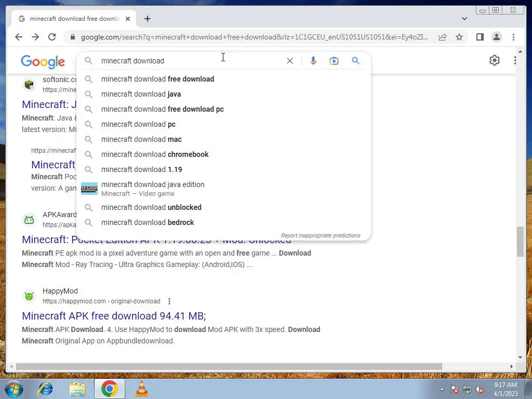
Task: Bookmark this page with the star
Action: point(459,37)
